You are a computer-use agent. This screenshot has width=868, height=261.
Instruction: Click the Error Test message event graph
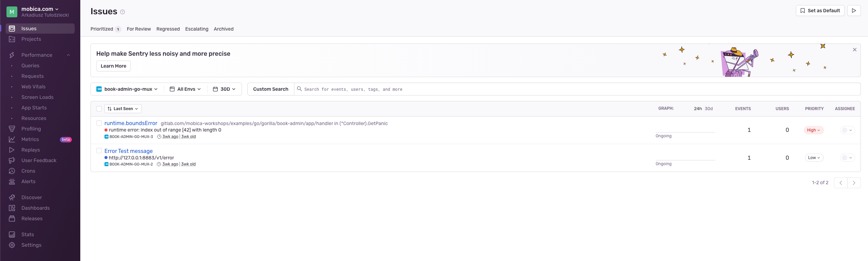(685, 157)
